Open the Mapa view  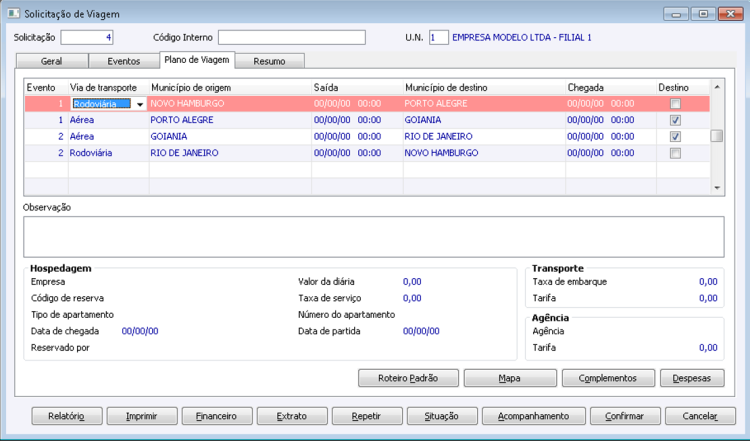(x=510, y=378)
